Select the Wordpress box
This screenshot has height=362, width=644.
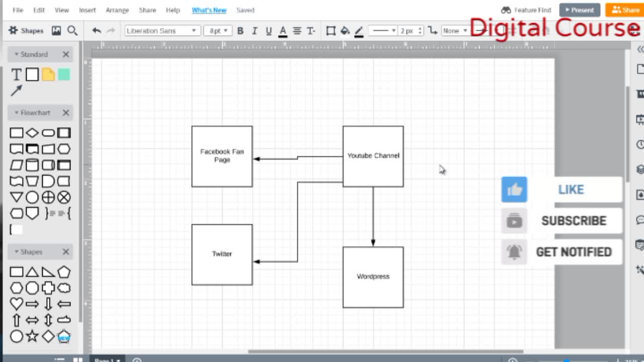coord(373,277)
